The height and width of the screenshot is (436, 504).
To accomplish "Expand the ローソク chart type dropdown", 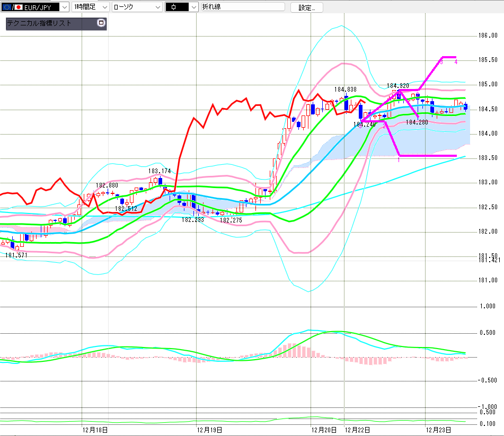I will click(x=158, y=7).
